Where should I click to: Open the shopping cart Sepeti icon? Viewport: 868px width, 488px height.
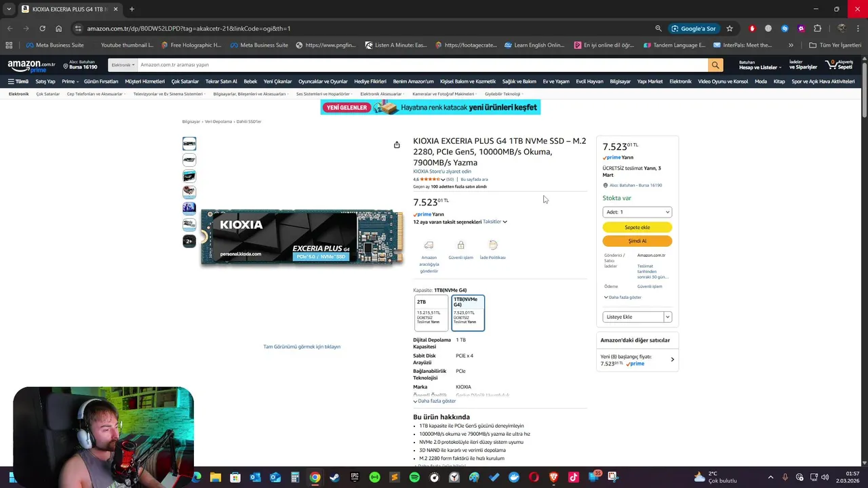point(840,65)
